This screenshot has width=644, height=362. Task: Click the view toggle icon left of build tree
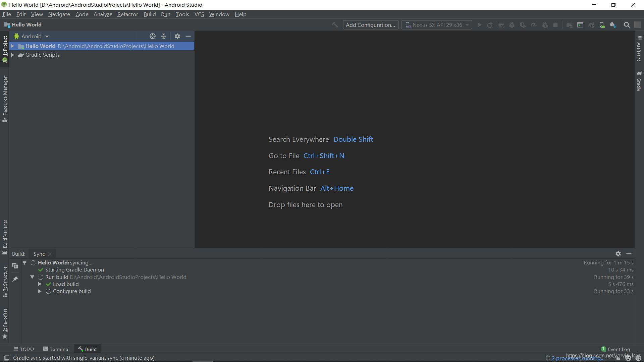(15, 266)
